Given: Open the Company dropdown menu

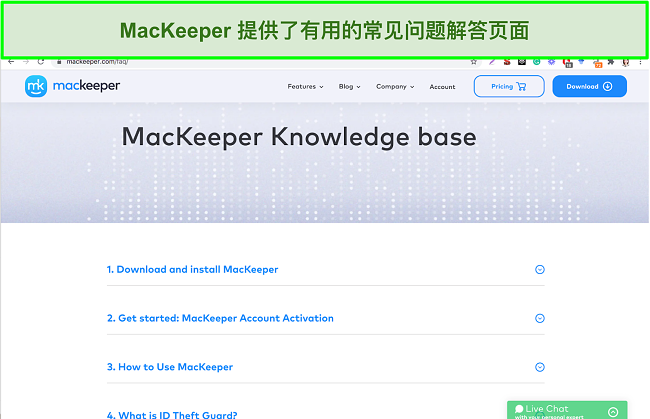Looking at the screenshot, I should [x=395, y=87].
